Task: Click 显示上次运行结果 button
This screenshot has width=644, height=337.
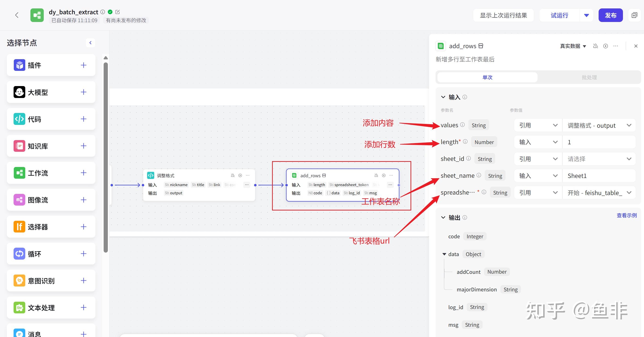Action: pyautogui.click(x=503, y=15)
